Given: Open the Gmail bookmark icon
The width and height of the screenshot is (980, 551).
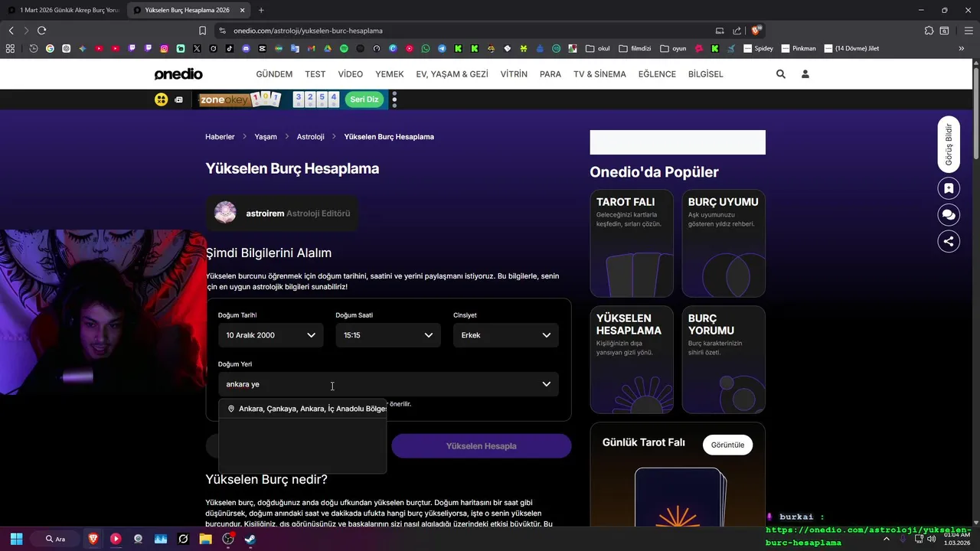Looking at the screenshot, I should 311,48.
